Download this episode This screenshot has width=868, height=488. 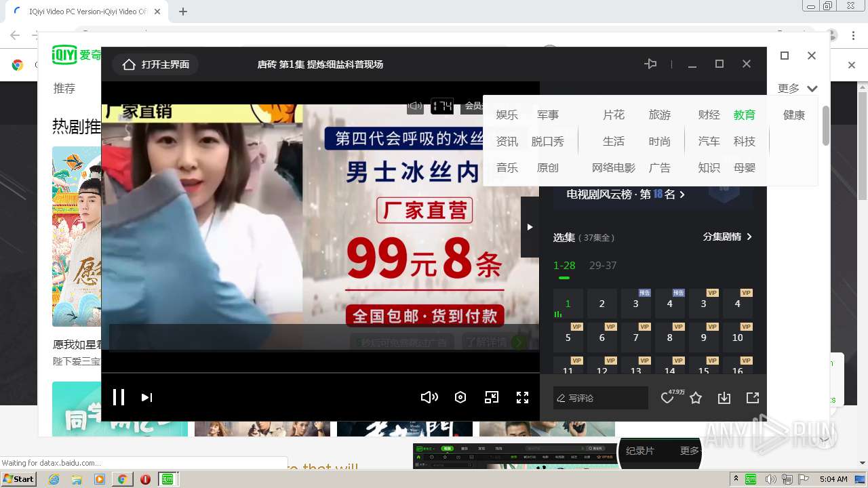pyautogui.click(x=724, y=398)
